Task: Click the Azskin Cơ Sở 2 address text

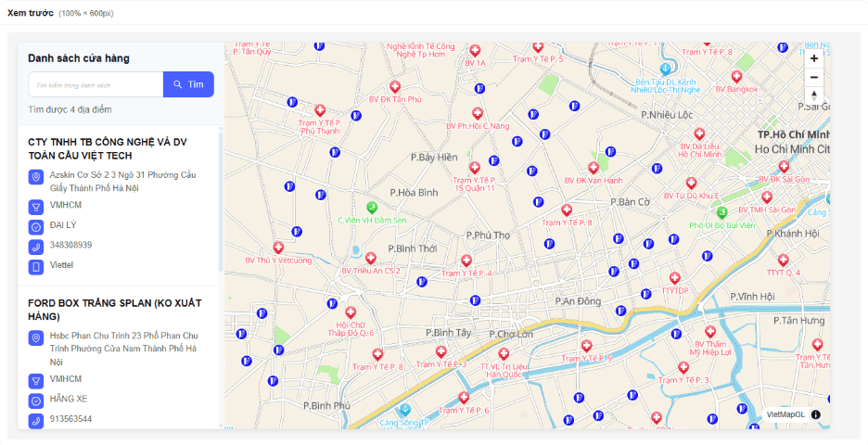Action: click(x=123, y=182)
